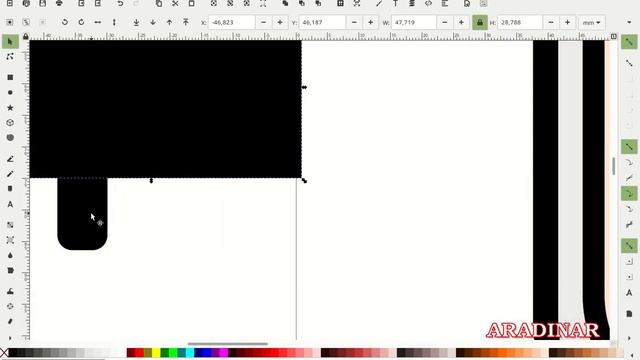The width and height of the screenshot is (640, 360).
Task: Pick black swatch at palette start
Action: [13, 352]
